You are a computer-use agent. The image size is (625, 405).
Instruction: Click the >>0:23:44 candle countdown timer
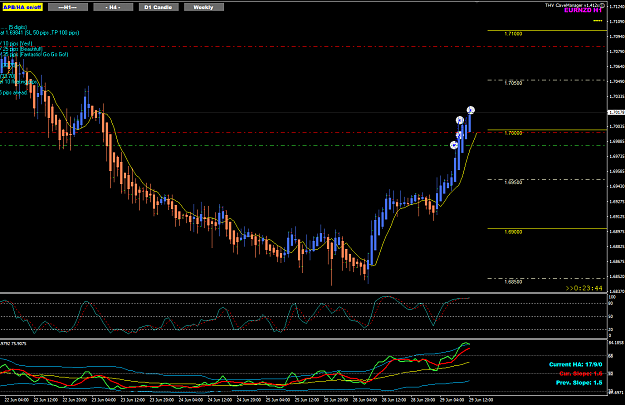click(584, 288)
